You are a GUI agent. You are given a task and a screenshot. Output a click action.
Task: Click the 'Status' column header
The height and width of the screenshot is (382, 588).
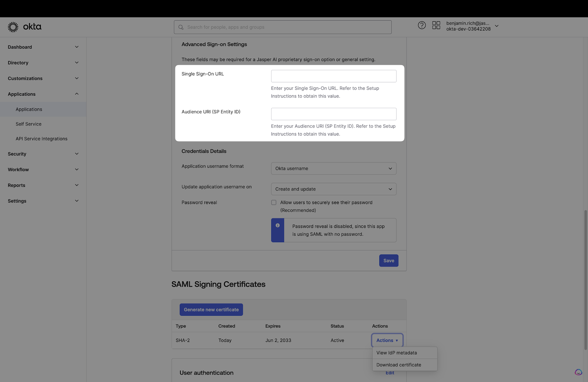(337, 326)
